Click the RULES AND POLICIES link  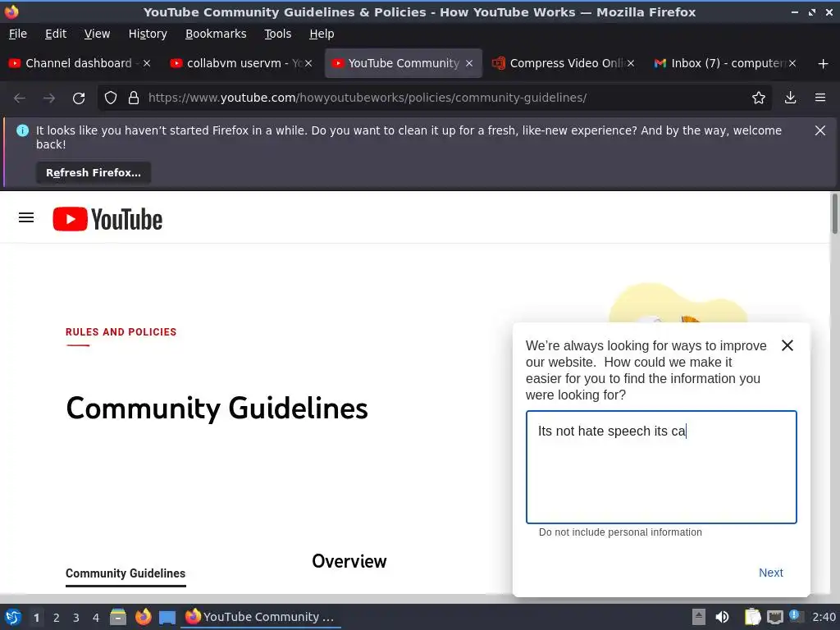click(x=121, y=332)
